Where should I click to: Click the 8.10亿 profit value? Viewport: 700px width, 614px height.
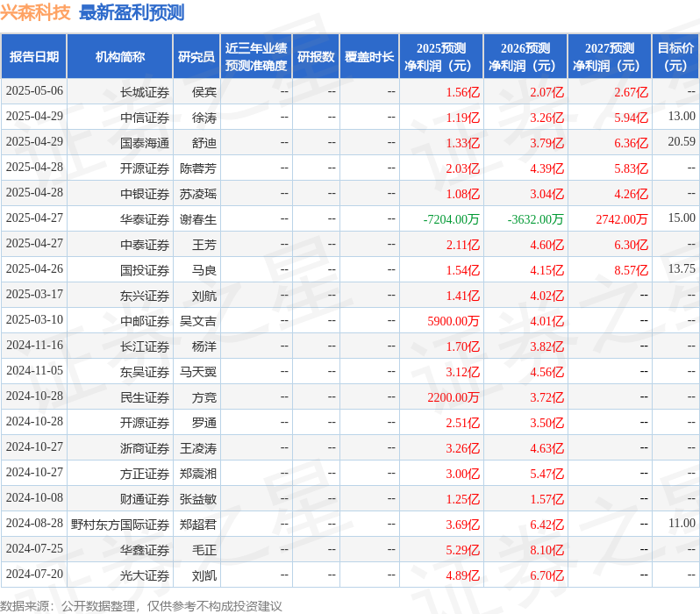[547, 551]
